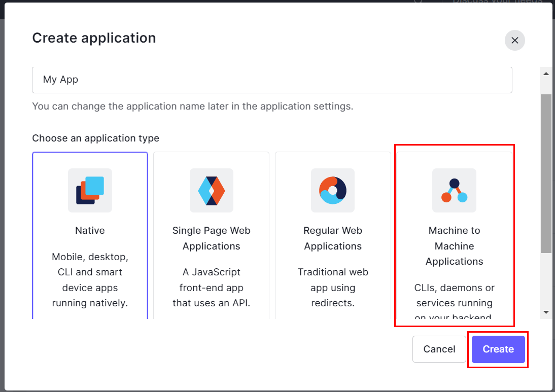Image resolution: width=555 pixels, height=392 pixels.
Task: Click the Machine to Machine network-nodes icon
Action: [x=454, y=190]
